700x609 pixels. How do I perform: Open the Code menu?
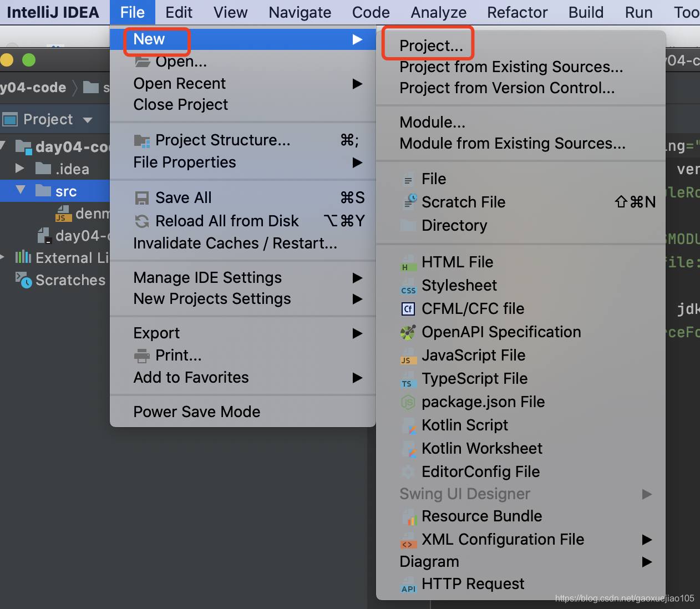(371, 12)
